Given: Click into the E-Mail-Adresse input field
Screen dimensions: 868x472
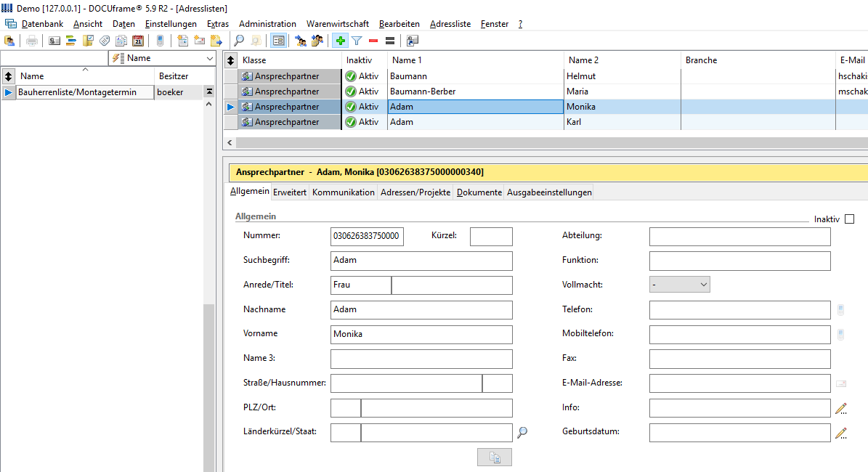Looking at the screenshot, I should [739, 383].
